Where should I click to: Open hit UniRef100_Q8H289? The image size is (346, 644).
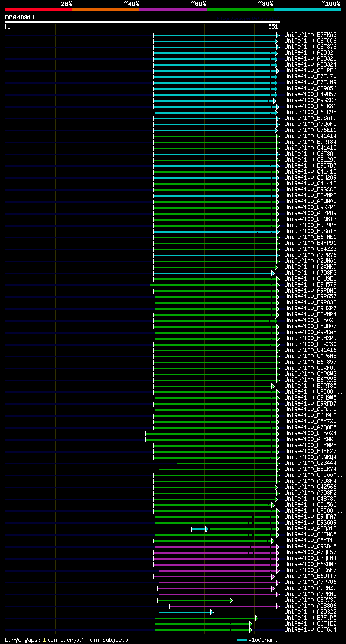point(310,178)
